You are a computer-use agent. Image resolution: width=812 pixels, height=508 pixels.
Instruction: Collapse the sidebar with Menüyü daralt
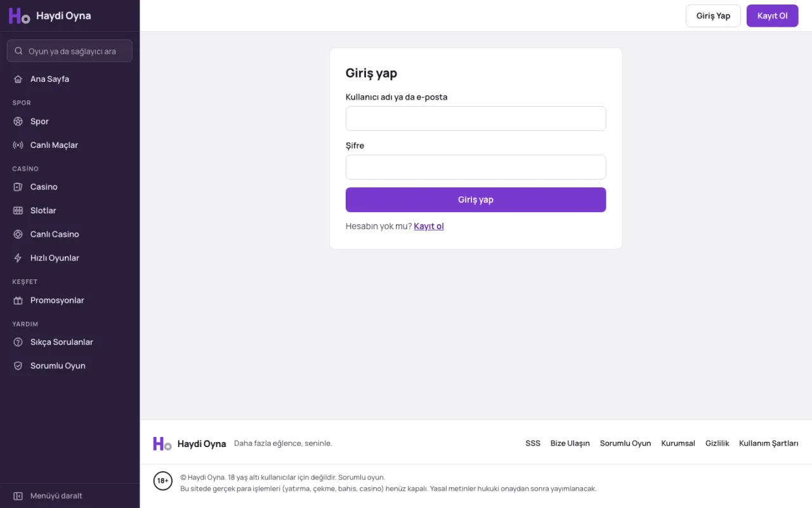click(x=48, y=496)
